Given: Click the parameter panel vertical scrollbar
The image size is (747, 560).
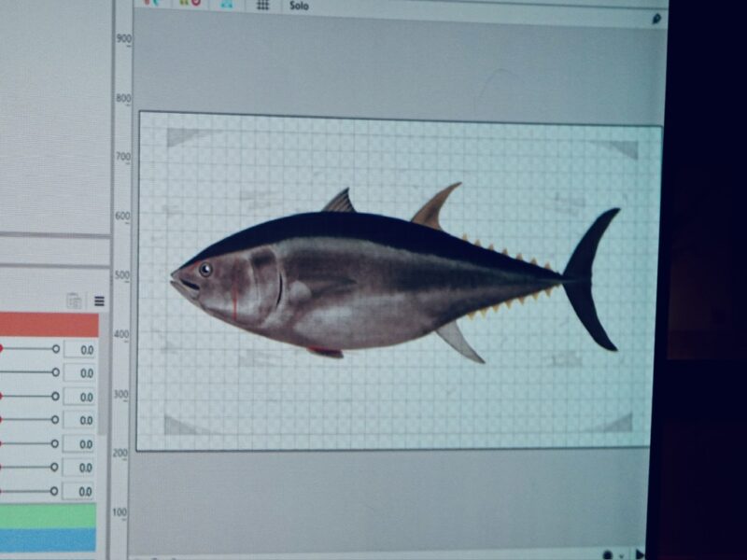Looking at the screenshot, I should [x=103, y=374].
